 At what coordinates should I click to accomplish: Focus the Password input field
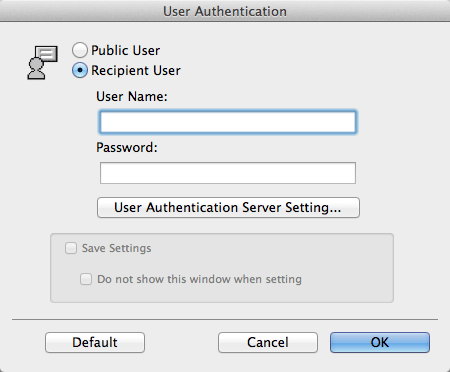click(x=228, y=173)
